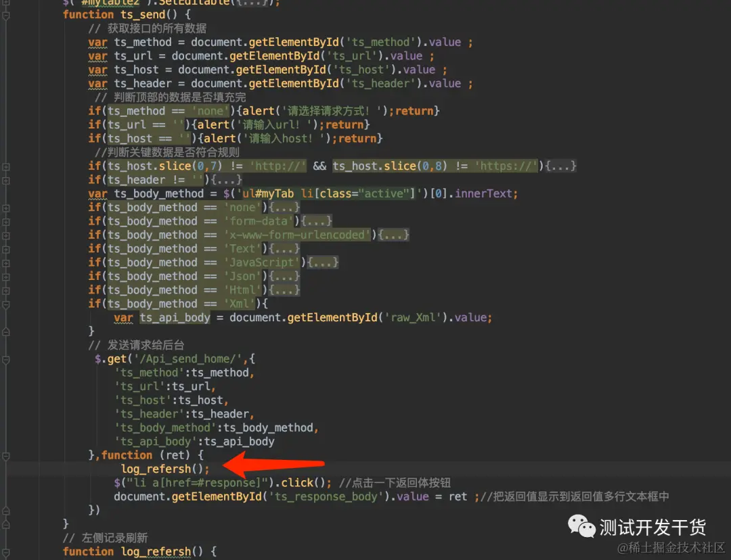Click the 'ts_body_method':ts_body_method parameter line
The width and height of the screenshot is (731, 560).
click(x=217, y=427)
